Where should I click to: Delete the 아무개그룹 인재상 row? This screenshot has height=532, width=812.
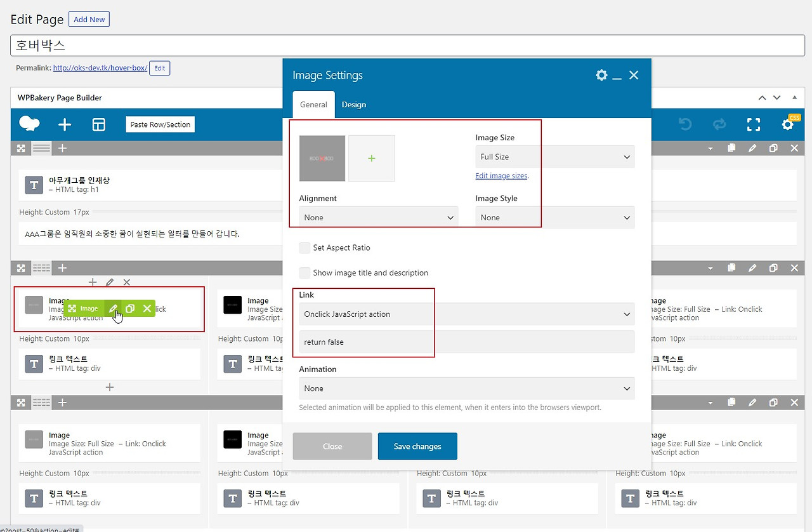click(794, 148)
